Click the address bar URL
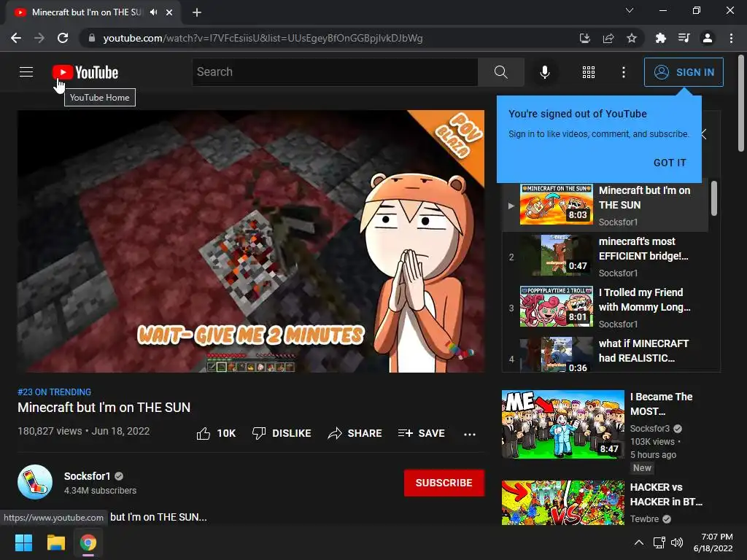 [263, 38]
